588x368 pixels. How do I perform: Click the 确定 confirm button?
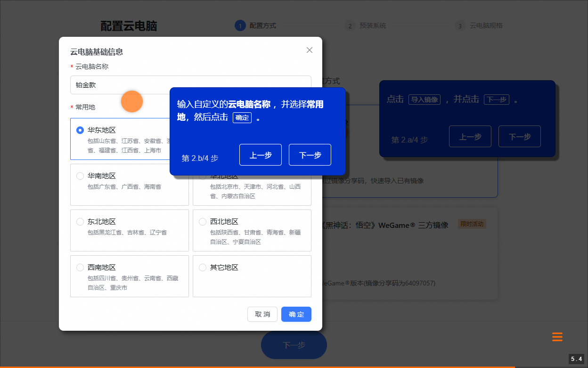tap(296, 314)
